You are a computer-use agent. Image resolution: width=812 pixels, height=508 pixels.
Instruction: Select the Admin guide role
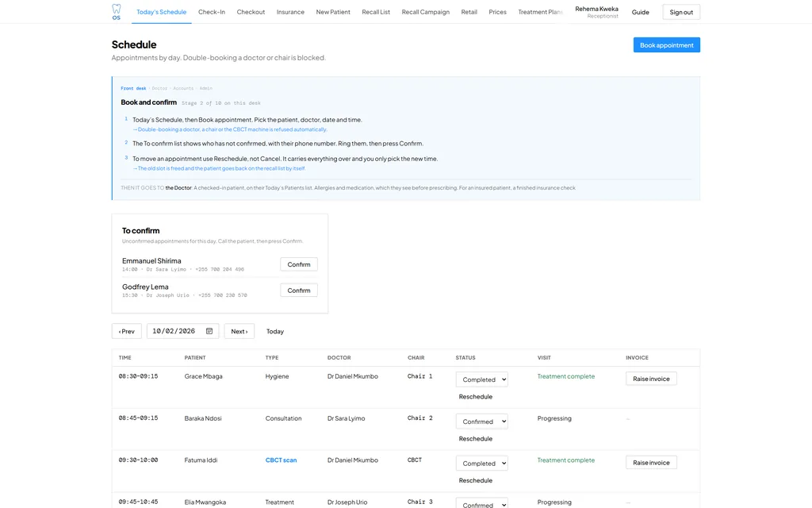pyautogui.click(x=205, y=89)
